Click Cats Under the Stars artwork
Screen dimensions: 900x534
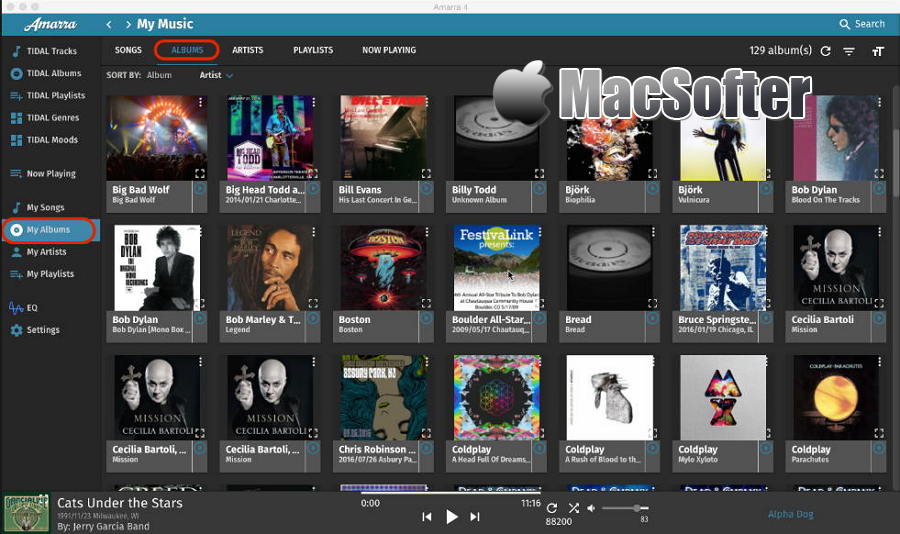(26, 513)
